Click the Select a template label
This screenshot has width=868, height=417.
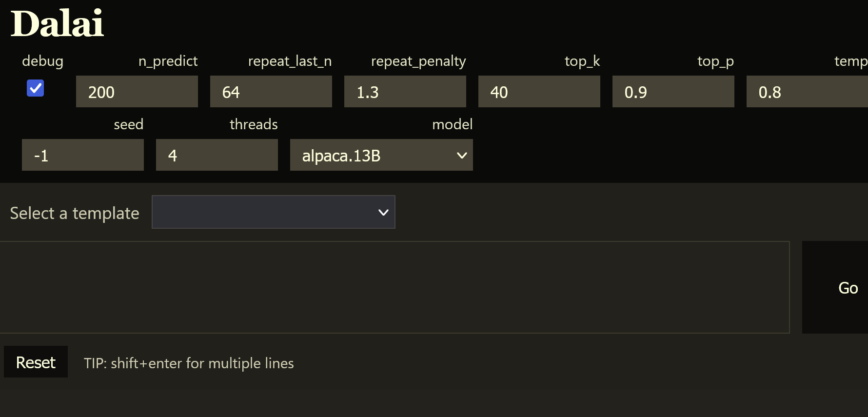(x=74, y=213)
